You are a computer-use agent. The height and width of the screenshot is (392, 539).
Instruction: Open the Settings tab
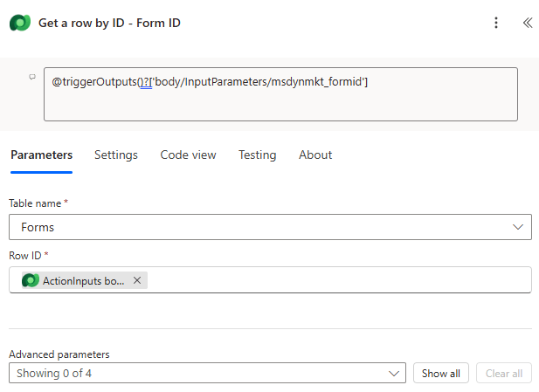pos(116,155)
